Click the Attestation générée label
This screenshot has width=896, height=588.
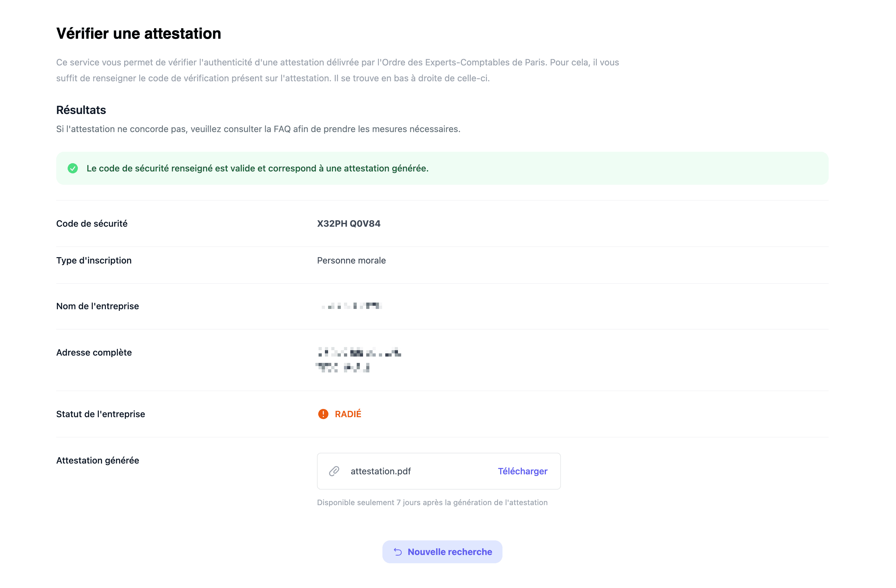98,460
